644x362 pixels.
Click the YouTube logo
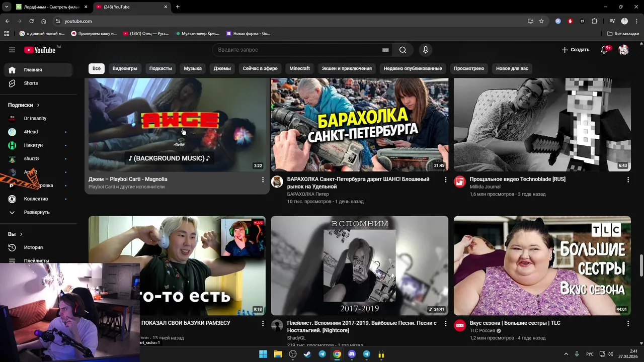(x=40, y=50)
